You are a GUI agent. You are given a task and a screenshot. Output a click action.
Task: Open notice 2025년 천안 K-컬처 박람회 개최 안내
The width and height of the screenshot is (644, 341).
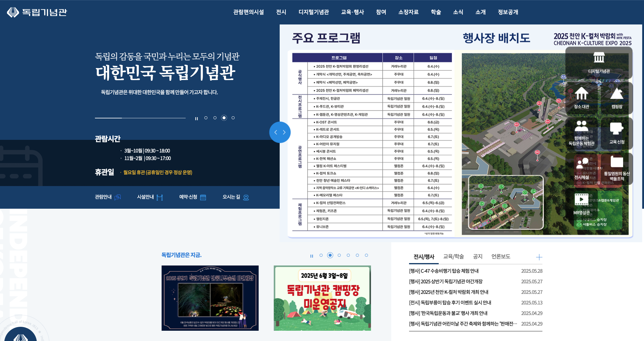point(449,292)
